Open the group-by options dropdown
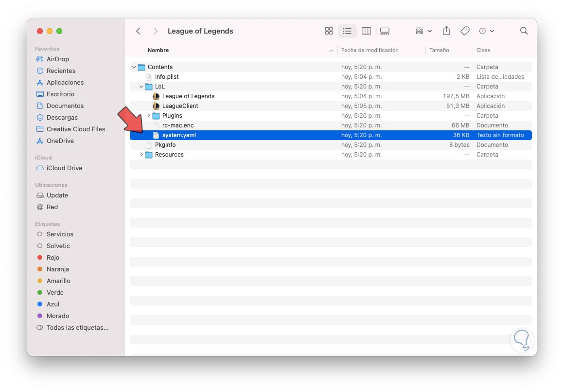The image size is (564, 392). pyautogui.click(x=423, y=31)
